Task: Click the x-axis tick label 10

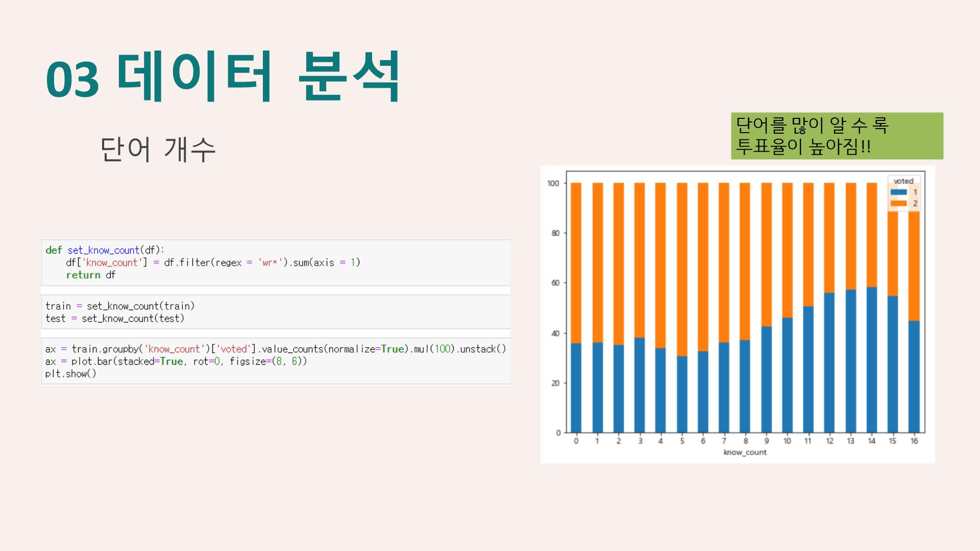Action: (x=787, y=441)
